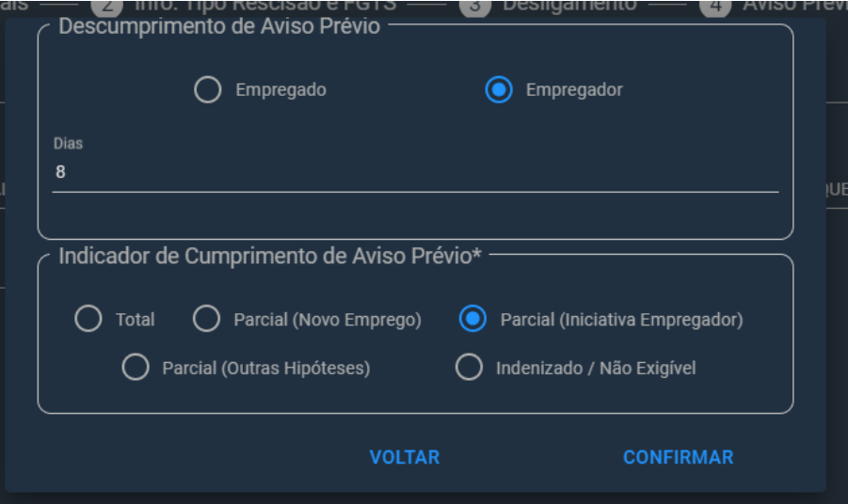Select Indenizado / Não Exigível option
Screen dimensions: 848x504
pos(469,368)
